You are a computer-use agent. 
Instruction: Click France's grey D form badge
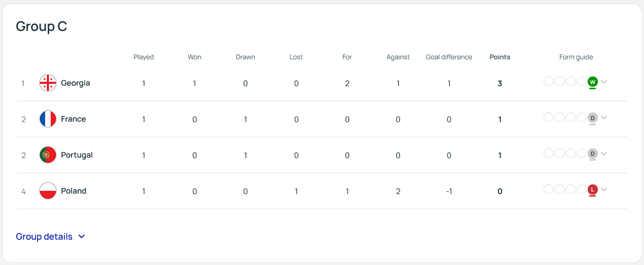[592, 118]
